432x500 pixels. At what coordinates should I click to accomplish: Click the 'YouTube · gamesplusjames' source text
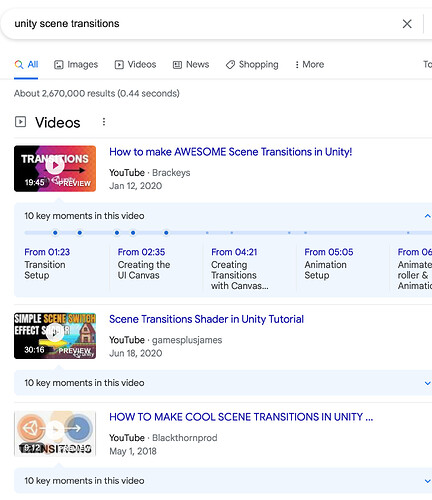166,340
